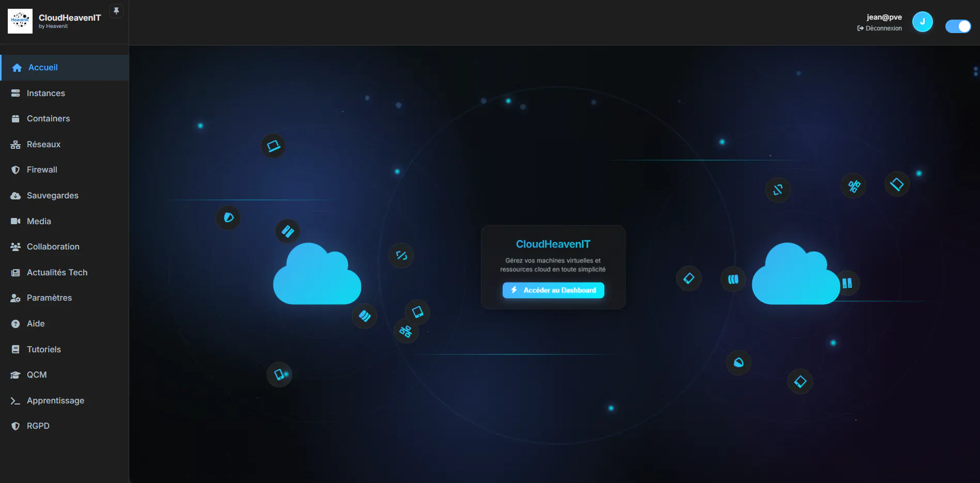Toggle the theme switch in the header
The image size is (980, 483).
(958, 26)
